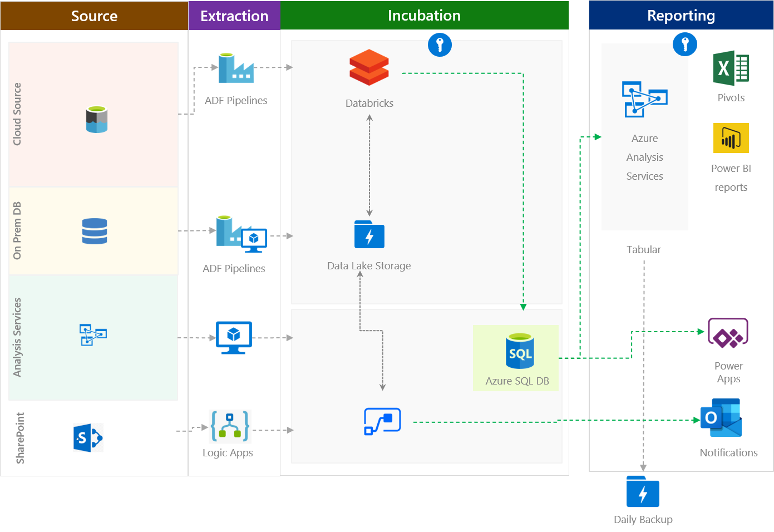The image size is (774, 532).
Task: Select the Outlook Notifications icon
Action: tap(722, 418)
